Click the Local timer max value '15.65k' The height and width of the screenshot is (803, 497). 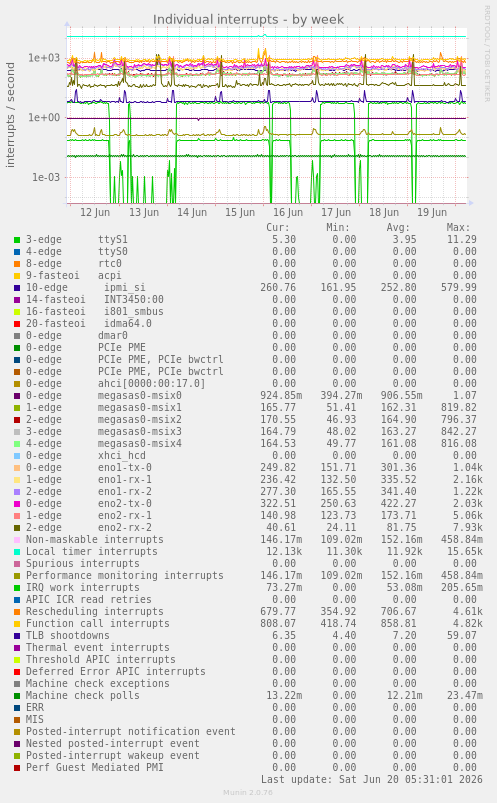[462, 552]
